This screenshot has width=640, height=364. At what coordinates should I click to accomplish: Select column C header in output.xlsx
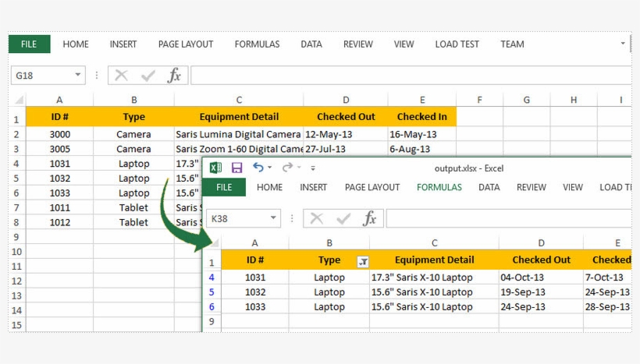point(434,243)
